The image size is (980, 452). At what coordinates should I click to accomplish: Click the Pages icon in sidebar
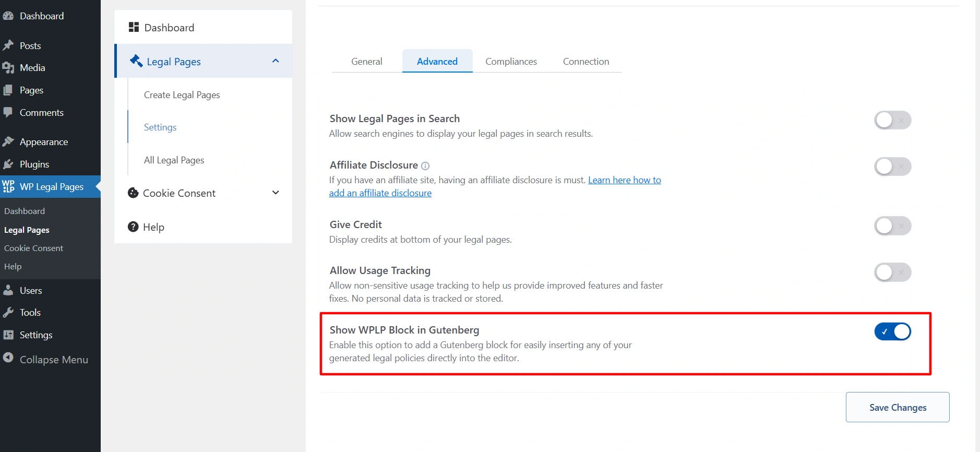pyautogui.click(x=8, y=90)
